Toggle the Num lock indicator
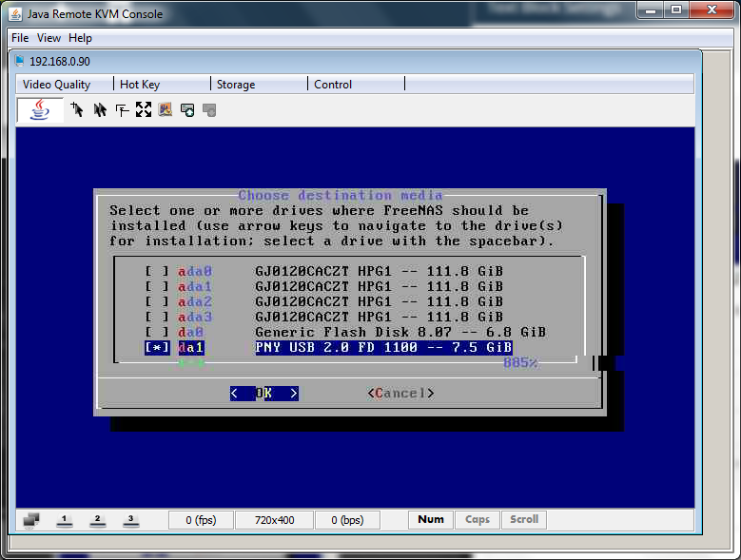Screen dimensions: 741x560 tap(431, 519)
